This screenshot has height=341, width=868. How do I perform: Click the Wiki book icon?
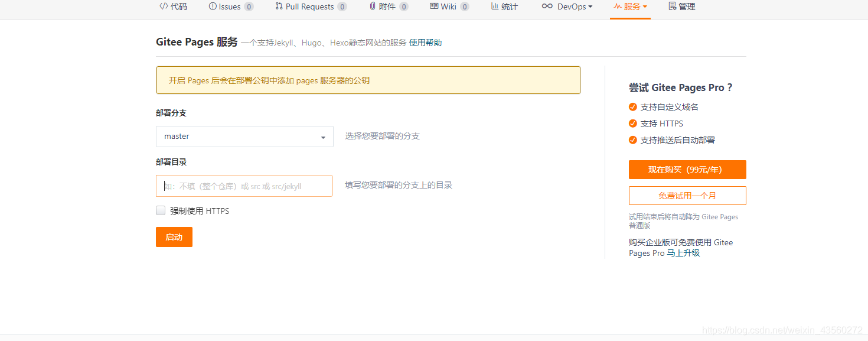434,7
